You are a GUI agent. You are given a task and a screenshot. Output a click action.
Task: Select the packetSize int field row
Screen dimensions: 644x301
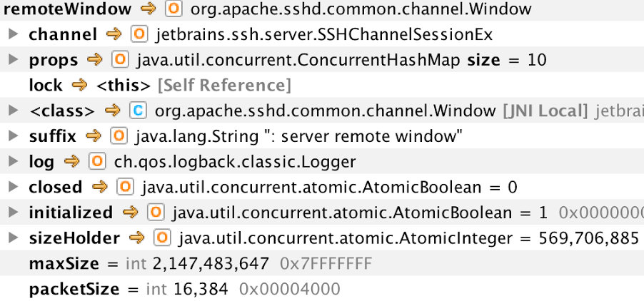pyautogui.click(x=322, y=289)
